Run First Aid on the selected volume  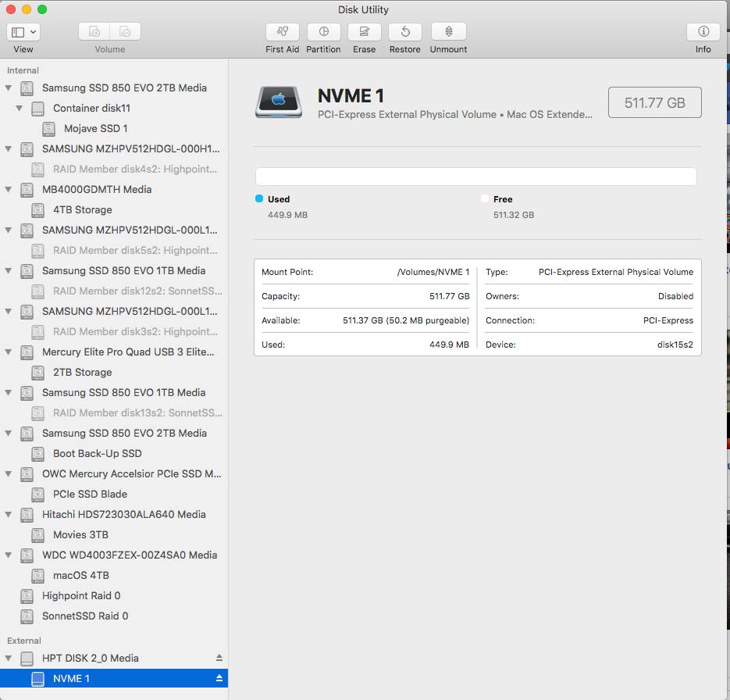(x=282, y=32)
